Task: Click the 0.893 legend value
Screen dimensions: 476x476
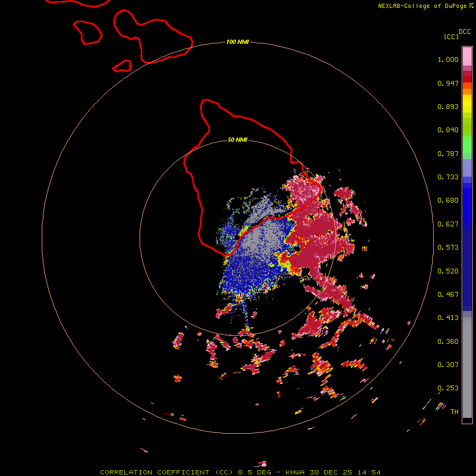Action: point(448,106)
